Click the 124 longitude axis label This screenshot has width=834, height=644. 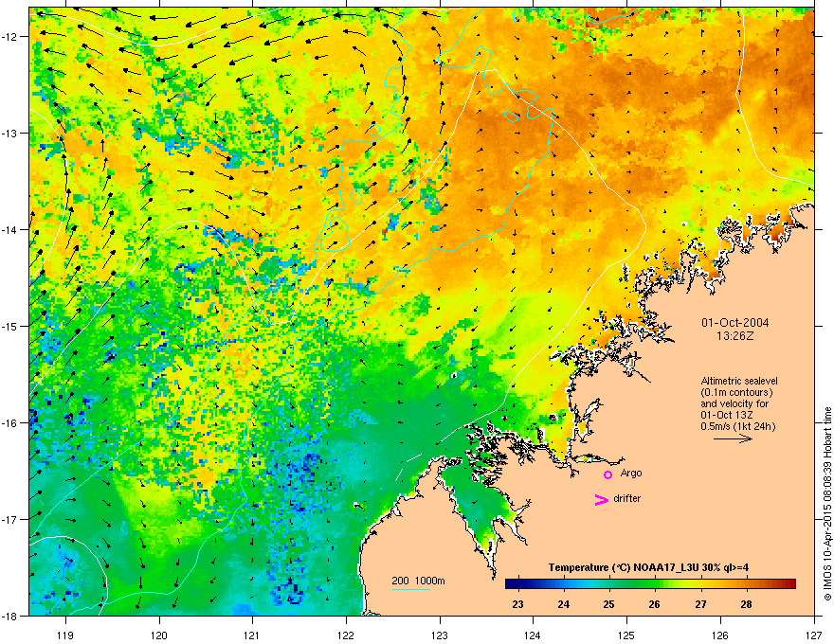click(533, 635)
